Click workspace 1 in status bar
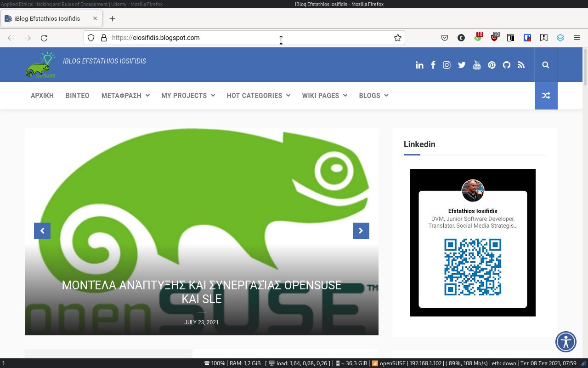588x368 pixels. [3, 363]
